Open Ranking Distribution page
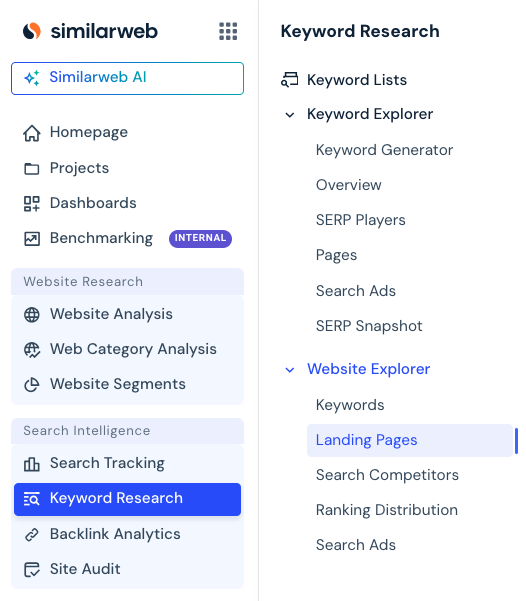Viewport: 526px width, 601px height. 387,510
